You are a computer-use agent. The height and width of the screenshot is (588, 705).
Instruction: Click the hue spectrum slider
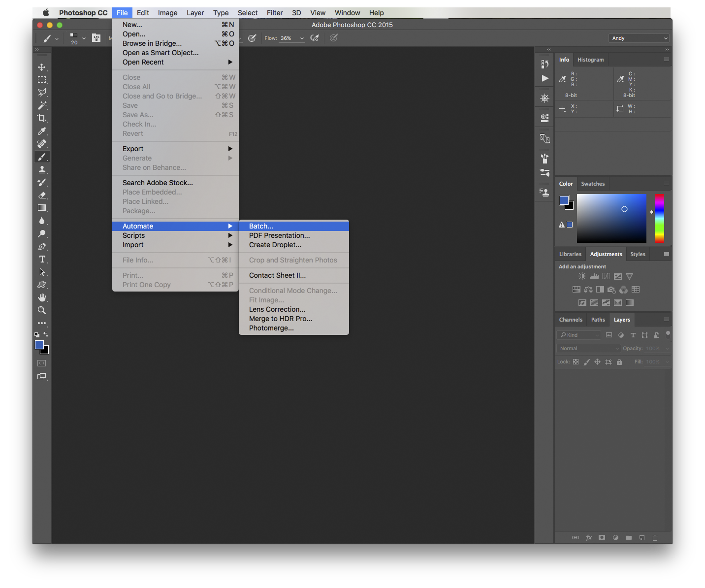(x=659, y=218)
